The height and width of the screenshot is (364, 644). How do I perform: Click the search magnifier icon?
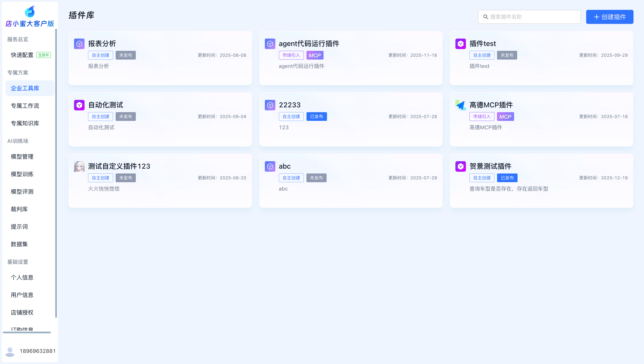point(485,17)
